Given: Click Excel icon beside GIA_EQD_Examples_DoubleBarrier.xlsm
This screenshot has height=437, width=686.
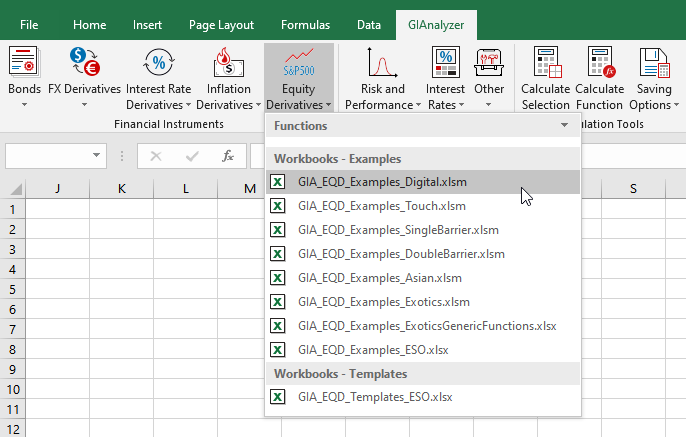Looking at the screenshot, I should tap(277, 254).
